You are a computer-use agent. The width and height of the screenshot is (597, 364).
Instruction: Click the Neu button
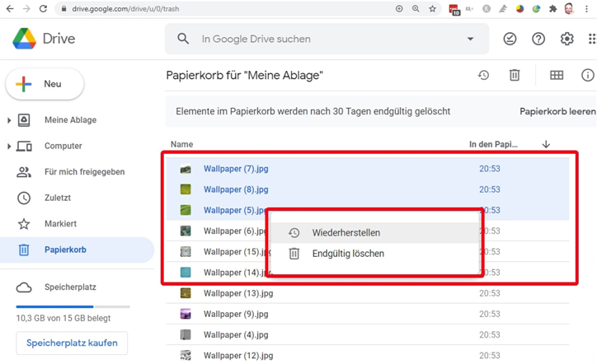[45, 84]
